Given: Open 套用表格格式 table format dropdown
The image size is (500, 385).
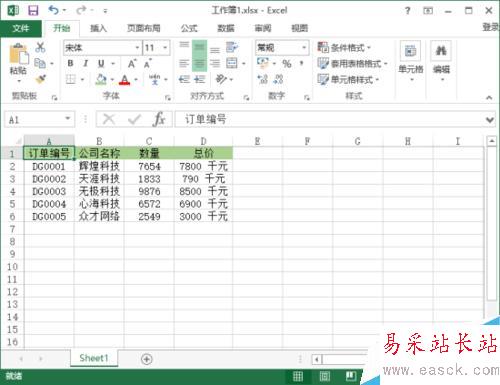Looking at the screenshot, I should (x=353, y=63).
